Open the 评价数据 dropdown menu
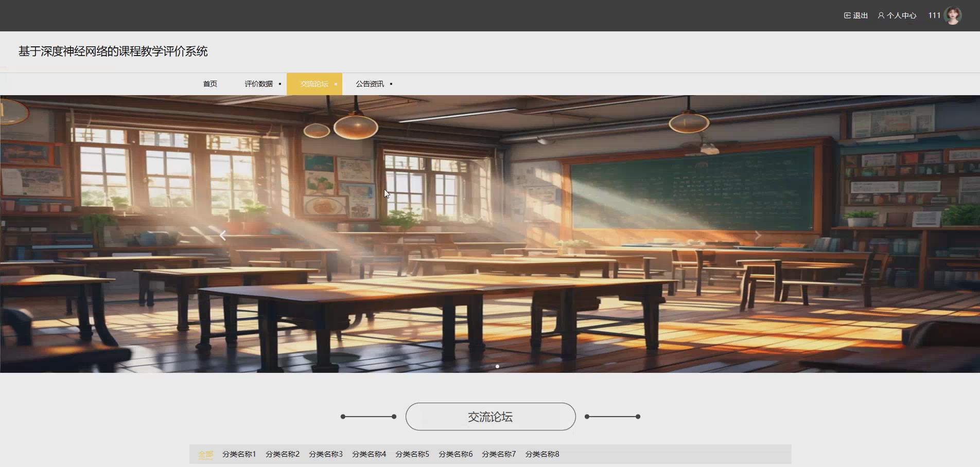This screenshot has height=467, width=980. pos(258,84)
